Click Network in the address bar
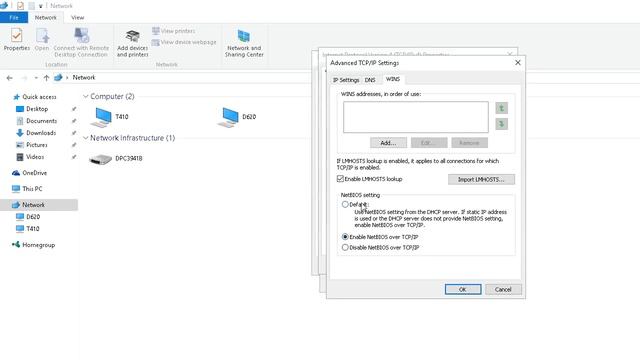This screenshot has width=640, height=360. coord(84,78)
